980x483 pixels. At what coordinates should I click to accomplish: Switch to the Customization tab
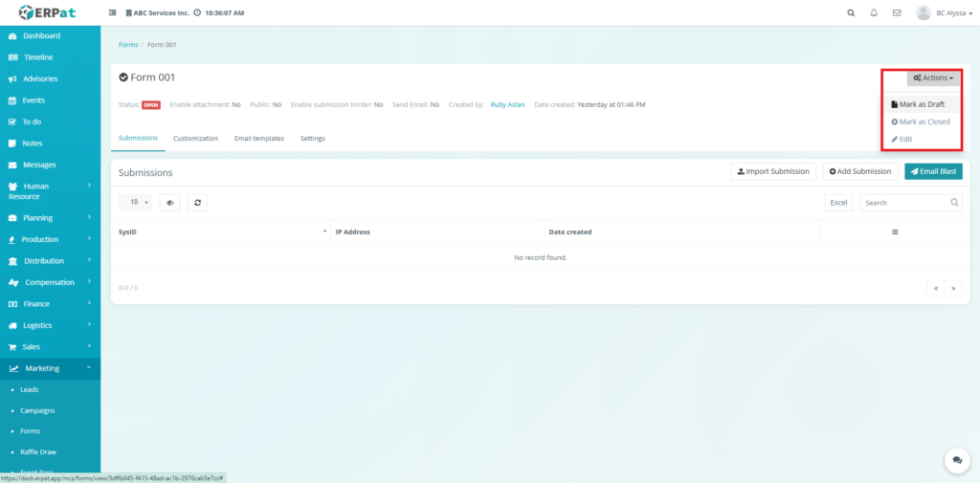pos(195,139)
